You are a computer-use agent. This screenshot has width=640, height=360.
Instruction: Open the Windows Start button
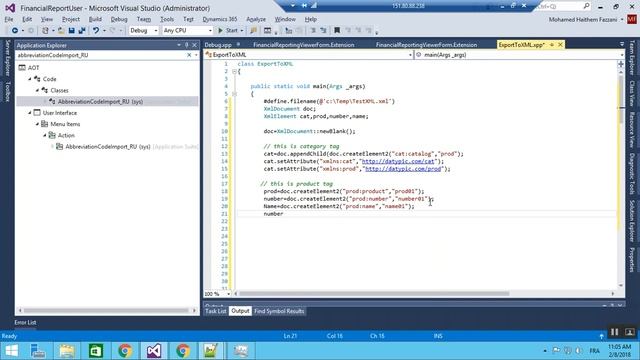11,351
